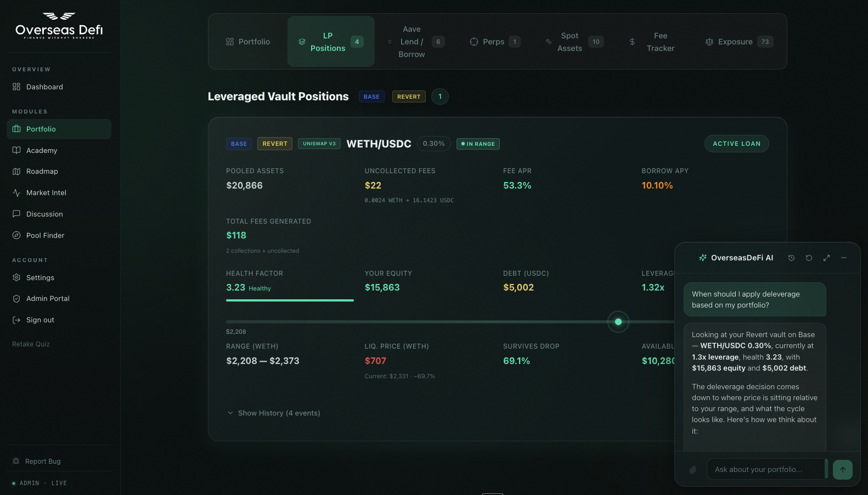Click the Fee APR value 53.3%
Screen dimensions: 868x495
point(517,185)
